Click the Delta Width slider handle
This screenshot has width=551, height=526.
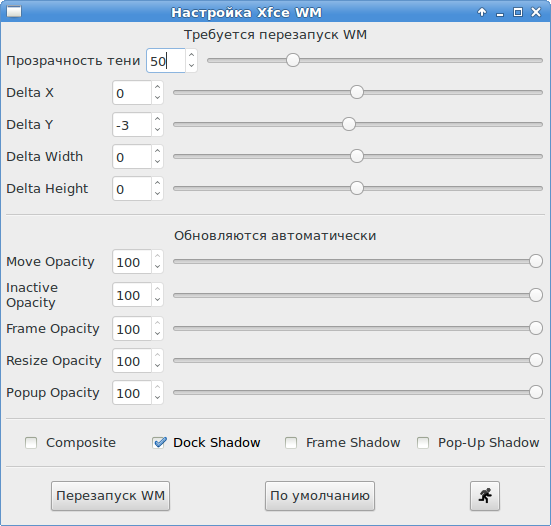[x=357, y=156]
